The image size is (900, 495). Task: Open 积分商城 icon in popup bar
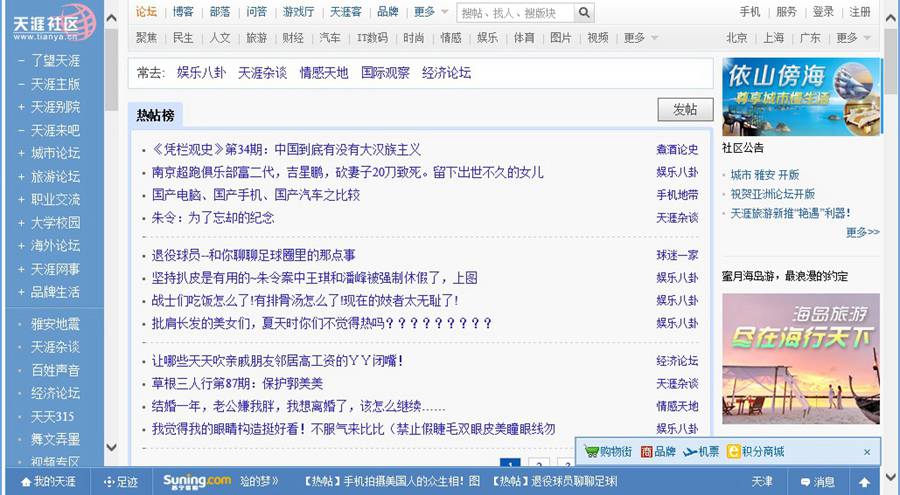(735, 452)
